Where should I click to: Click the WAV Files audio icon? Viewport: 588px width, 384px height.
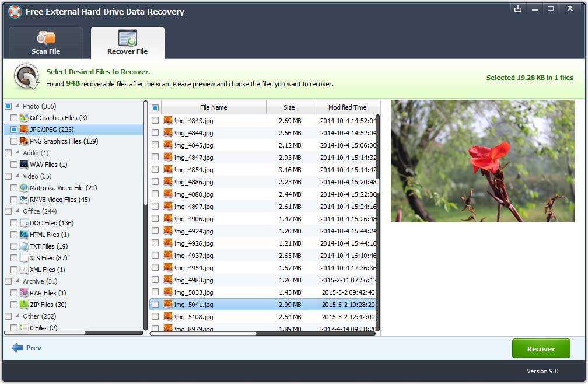24,165
